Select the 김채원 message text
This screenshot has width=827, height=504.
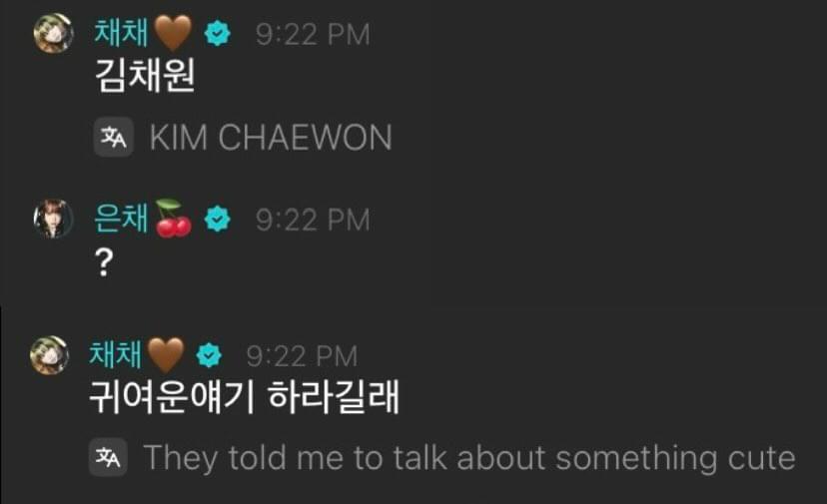pyautogui.click(x=145, y=76)
